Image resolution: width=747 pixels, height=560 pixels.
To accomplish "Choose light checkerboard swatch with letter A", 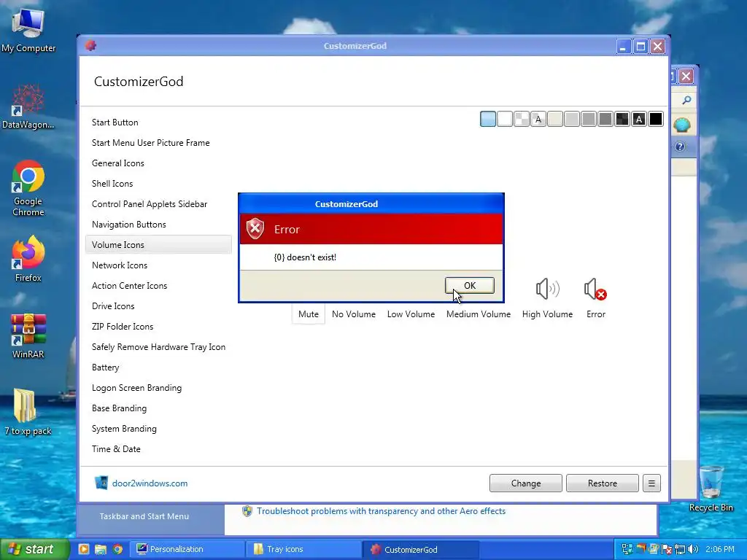I will pyautogui.click(x=538, y=119).
